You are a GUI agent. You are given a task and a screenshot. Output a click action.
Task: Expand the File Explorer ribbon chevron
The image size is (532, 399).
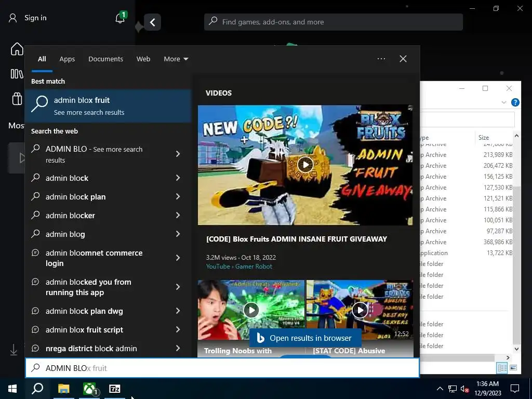[x=504, y=102]
